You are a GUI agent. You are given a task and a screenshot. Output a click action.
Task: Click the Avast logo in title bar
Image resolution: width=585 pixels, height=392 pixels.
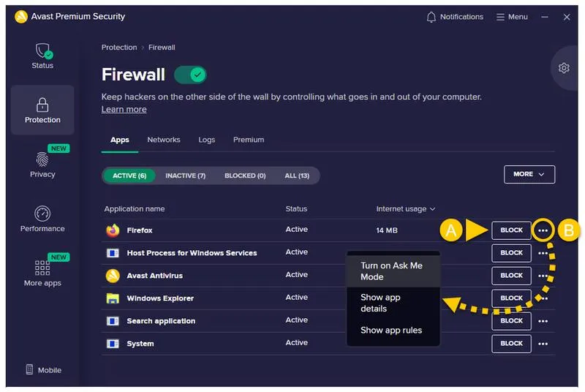coord(21,16)
